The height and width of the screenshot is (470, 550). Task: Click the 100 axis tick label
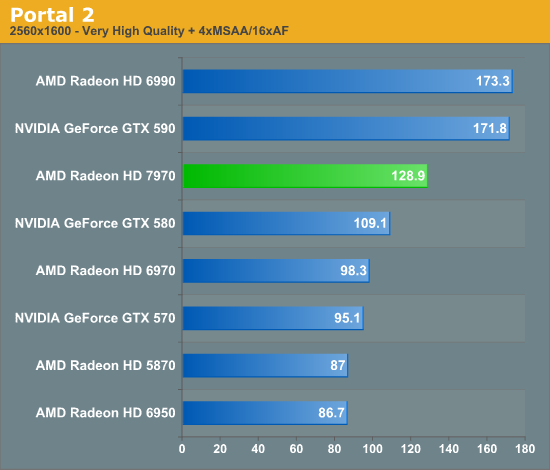[x=372, y=449]
